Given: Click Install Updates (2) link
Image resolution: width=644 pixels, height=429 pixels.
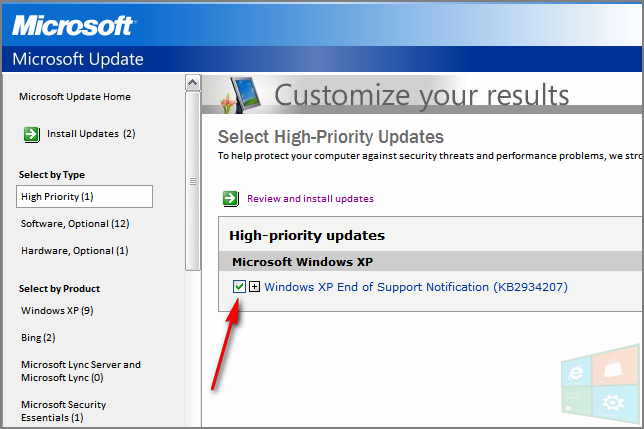Looking at the screenshot, I should (90, 134).
